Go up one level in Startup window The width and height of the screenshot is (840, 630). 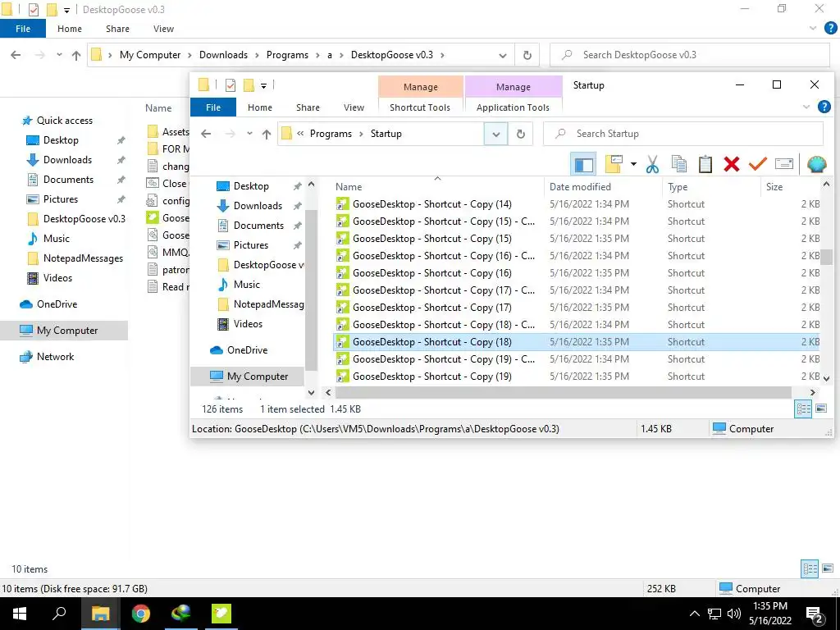267,134
